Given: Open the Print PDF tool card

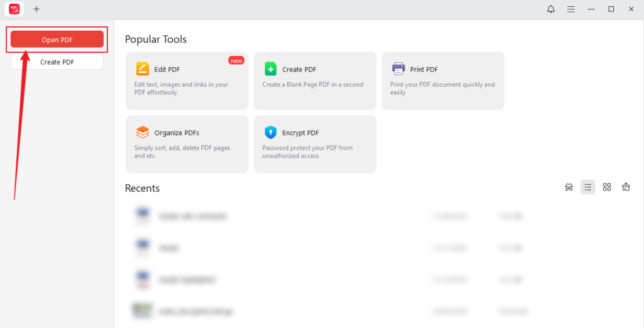Looking at the screenshot, I should point(443,81).
